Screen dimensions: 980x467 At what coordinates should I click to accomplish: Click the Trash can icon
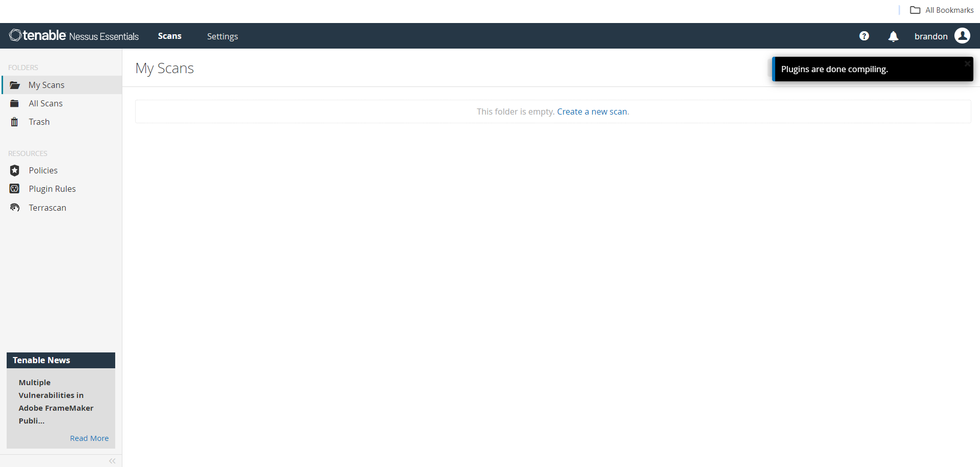[14, 122]
